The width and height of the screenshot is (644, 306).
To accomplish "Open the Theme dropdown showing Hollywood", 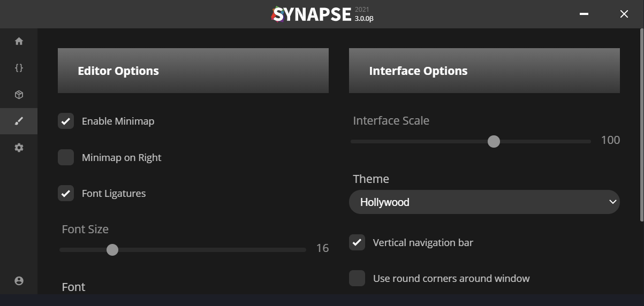I will [483, 202].
